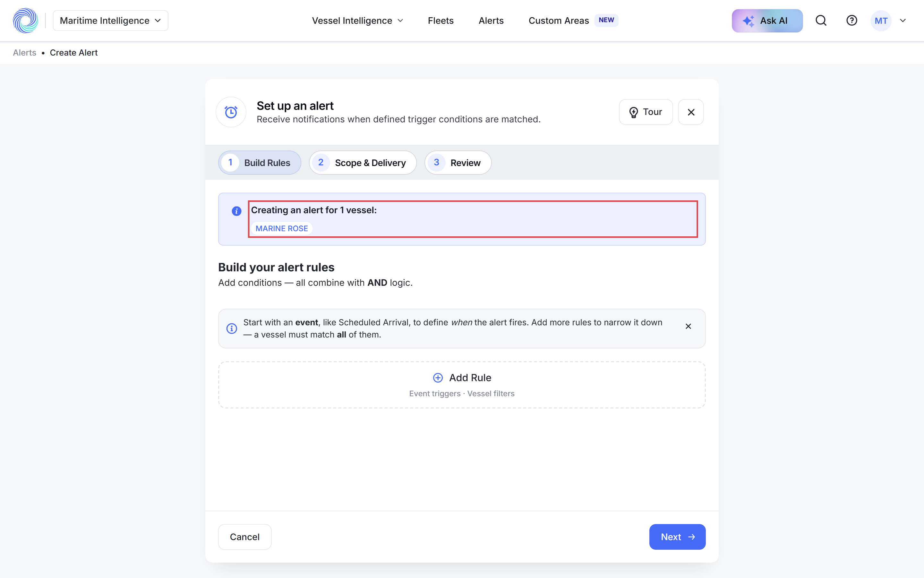Open the help question mark icon

tap(851, 21)
